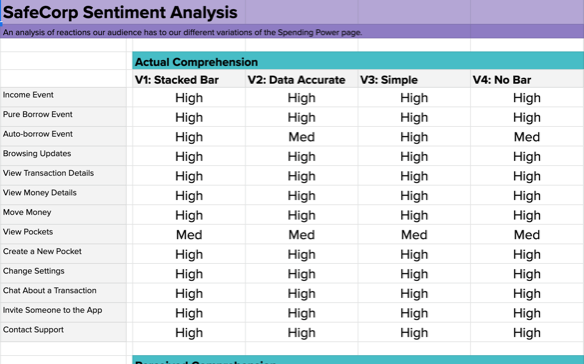The width and height of the screenshot is (584, 364).
Task: Click the View Transaction Details value under V1
Action: (189, 176)
